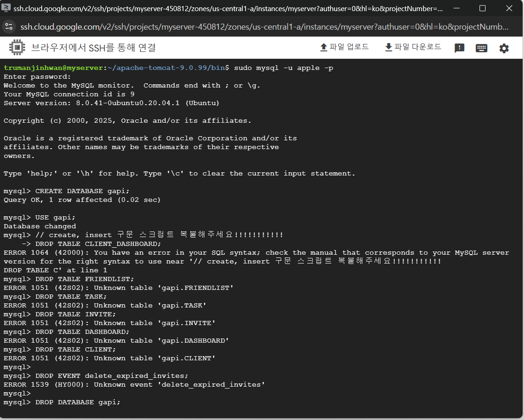Click the SSH chip logo icon
Image resolution: width=524 pixels, height=420 pixels.
click(x=17, y=48)
